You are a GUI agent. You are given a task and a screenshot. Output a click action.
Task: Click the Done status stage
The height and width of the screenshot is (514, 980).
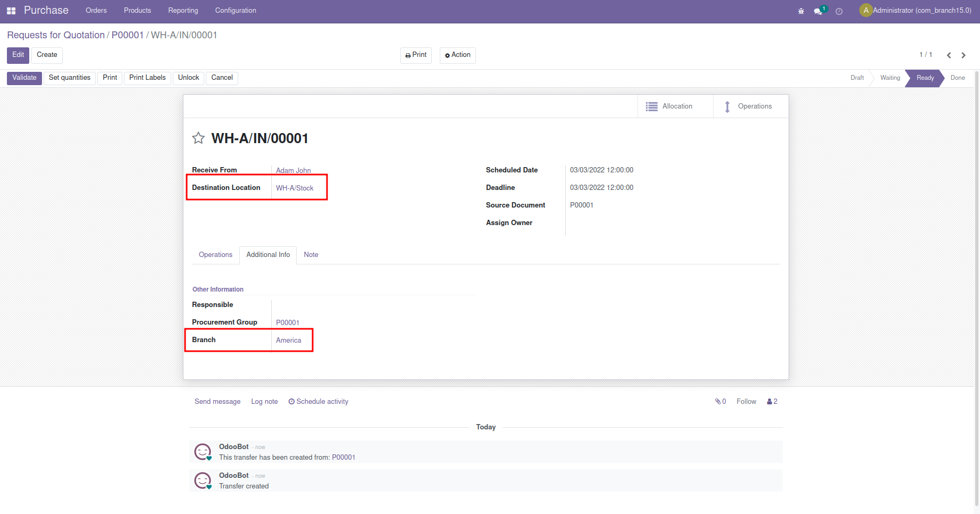tap(958, 78)
